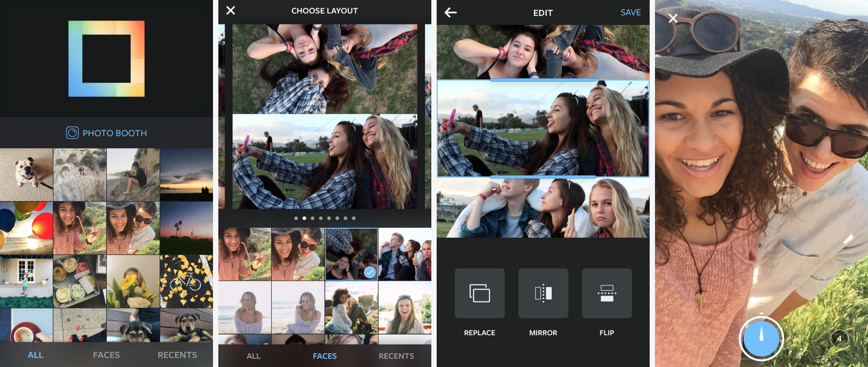Close the Choose Layout screen
The height and width of the screenshot is (367, 868).
click(231, 11)
